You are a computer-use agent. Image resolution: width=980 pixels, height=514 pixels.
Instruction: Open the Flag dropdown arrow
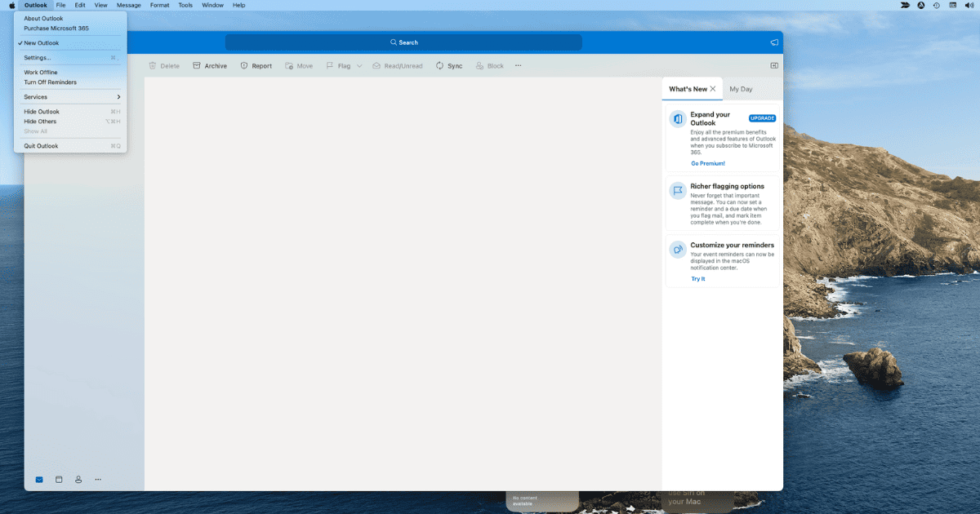point(359,66)
